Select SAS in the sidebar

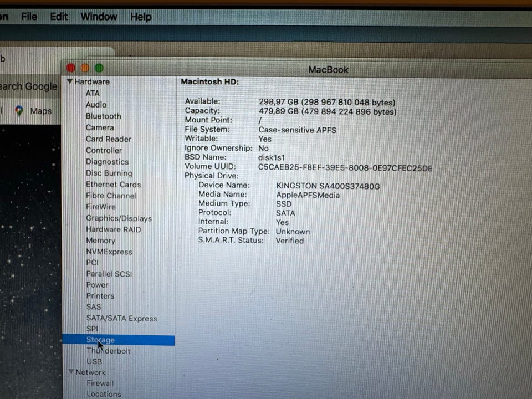94,306
